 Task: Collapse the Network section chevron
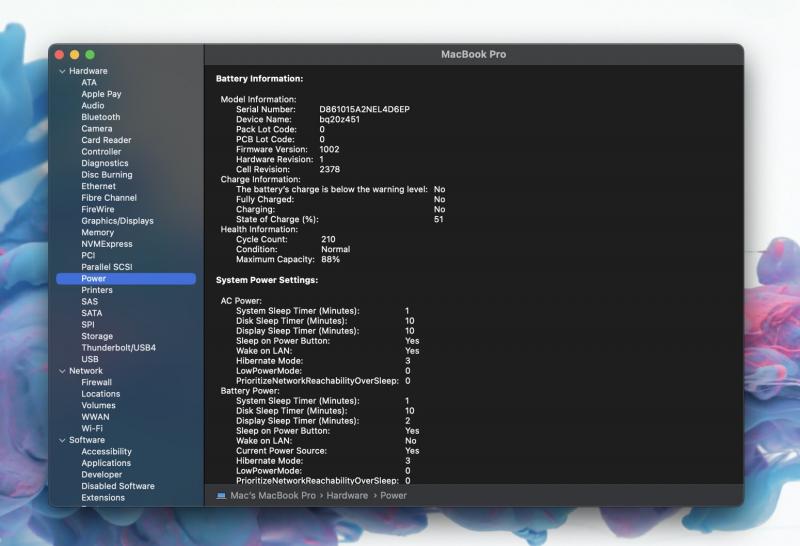coord(62,371)
